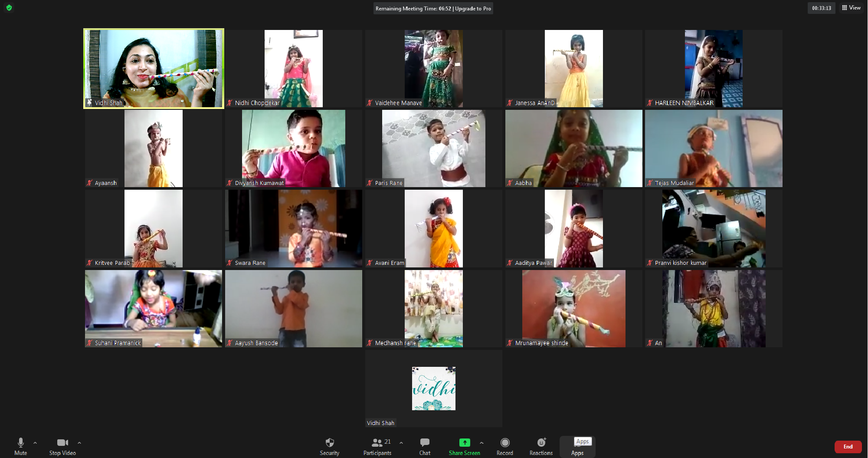Screen dimensions: 868x458
Task: Open the Security shield menu
Action: [x=330, y=446]
